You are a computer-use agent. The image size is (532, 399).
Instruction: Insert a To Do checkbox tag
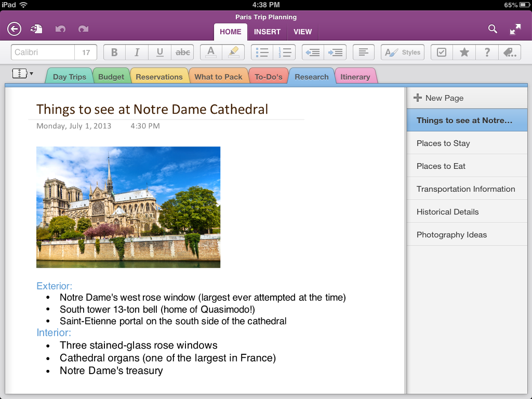(442, 52)
